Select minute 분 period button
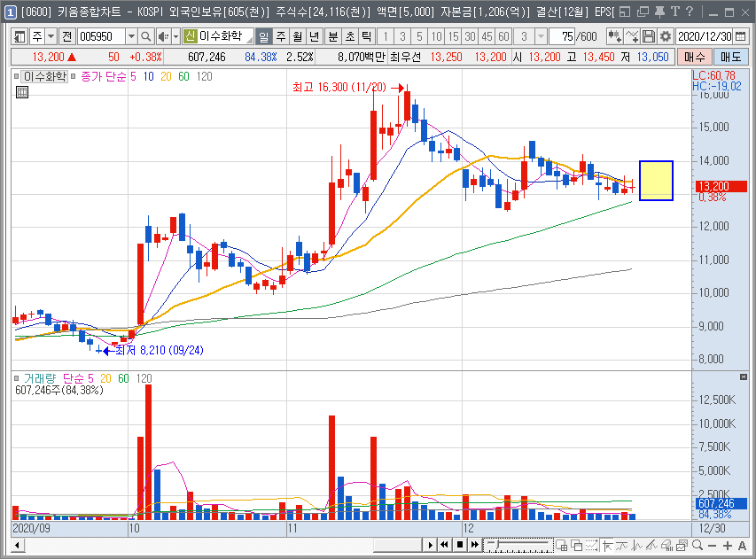The width and height of the screenshot is (756, 559). pyautogui.click(x=333, y=36)
